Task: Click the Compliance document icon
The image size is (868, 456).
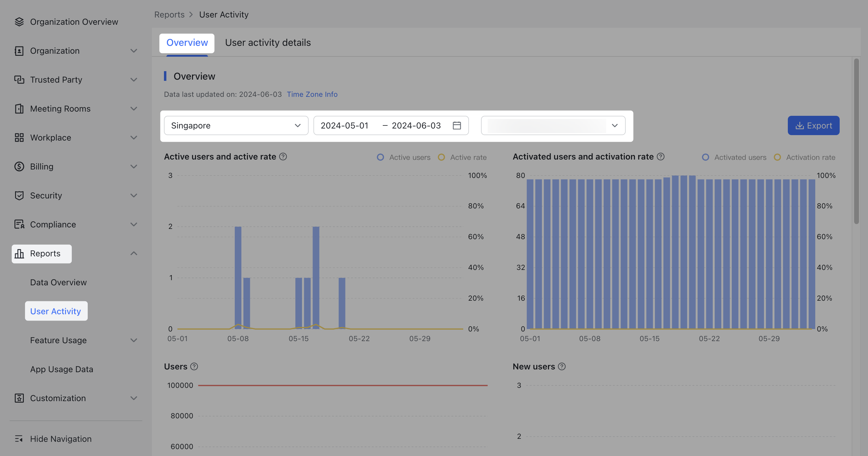Action: tap(19, 224)
